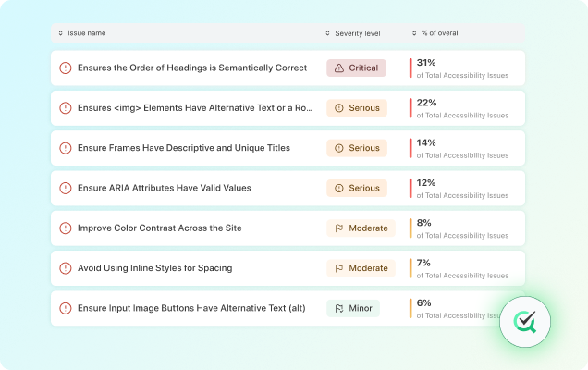Sort by Issue name column
Image resolution: width=588 pixels, height=370 pixels.
[82, 33]
